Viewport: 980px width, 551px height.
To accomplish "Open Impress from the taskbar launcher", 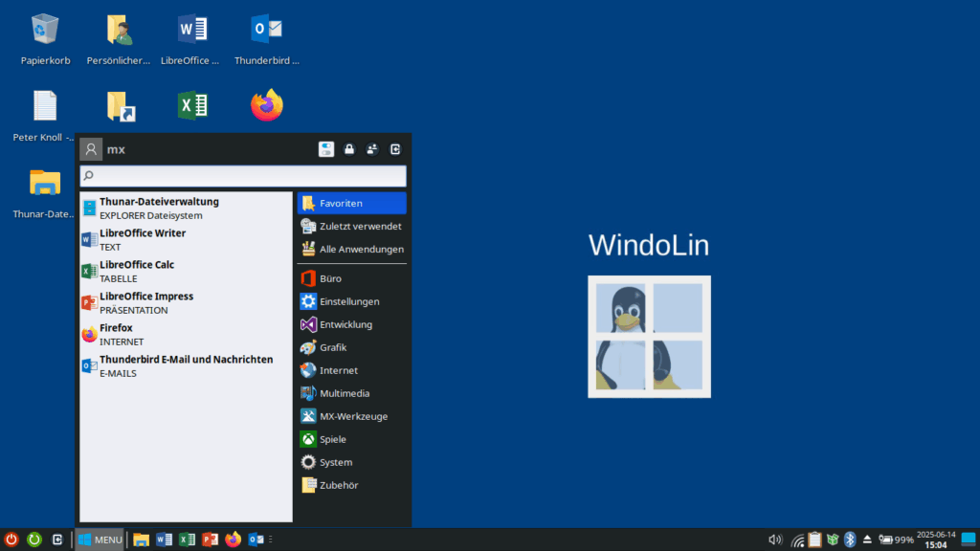I will click(210, 540).
